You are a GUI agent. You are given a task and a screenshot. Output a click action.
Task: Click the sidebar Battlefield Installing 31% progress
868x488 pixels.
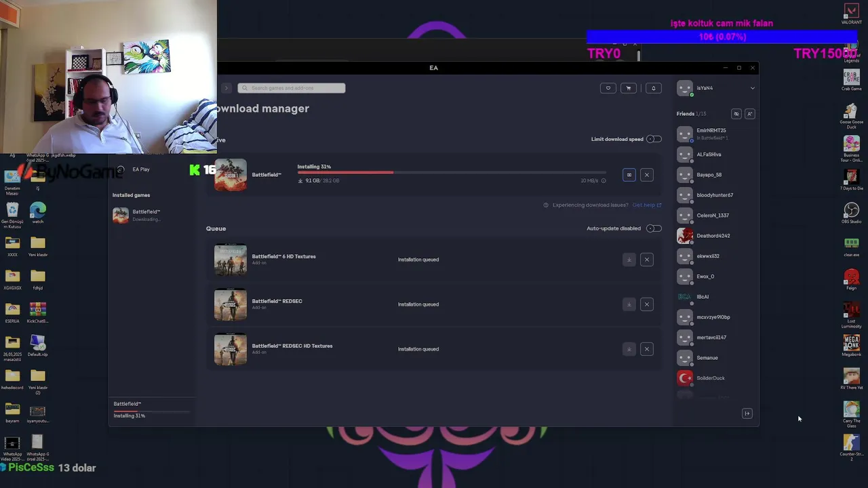(151, 410)
